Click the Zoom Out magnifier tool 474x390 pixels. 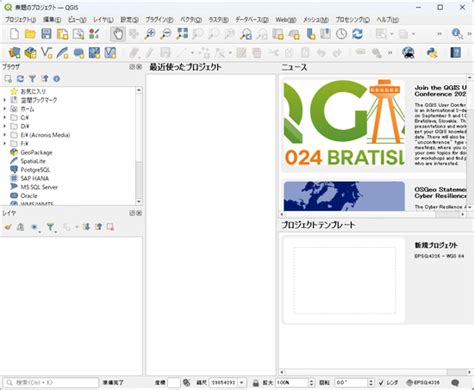point(166,34)
